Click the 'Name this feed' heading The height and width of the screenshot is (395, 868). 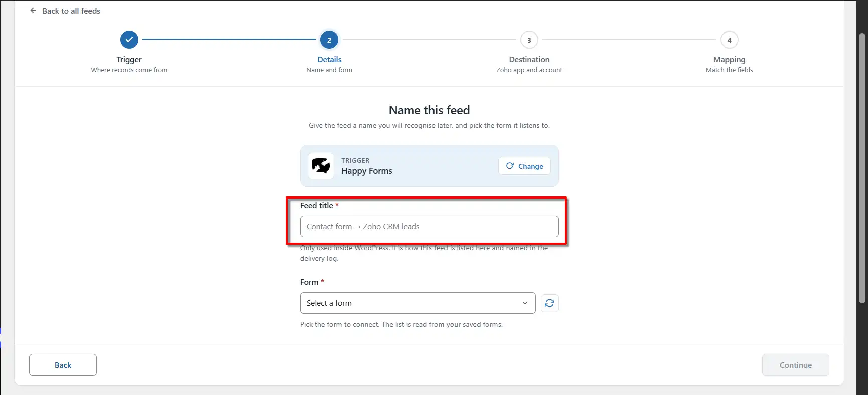pos(429,110)
